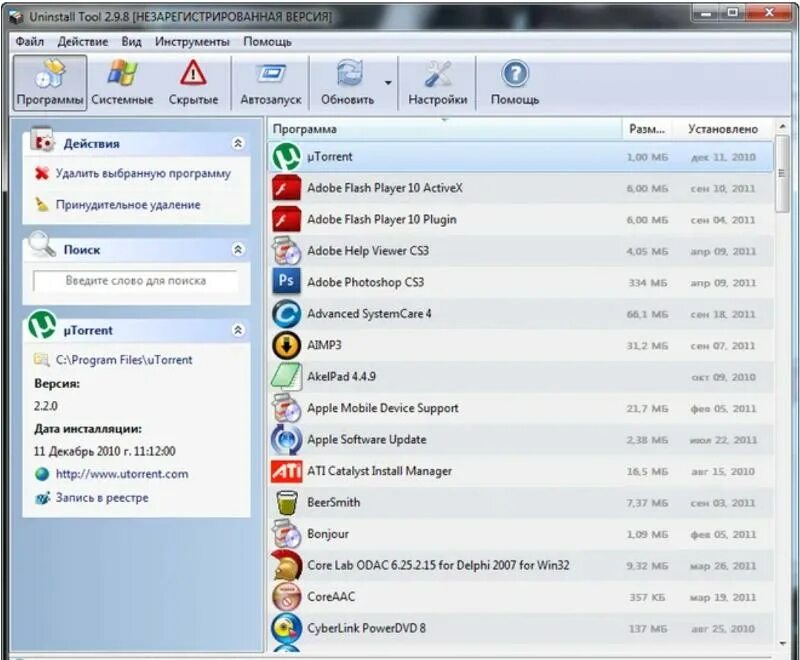Viewport: 800px width, 660px height.
Task: Click the 357 КБ size of CoreAAC
Action: coord(647,597)
